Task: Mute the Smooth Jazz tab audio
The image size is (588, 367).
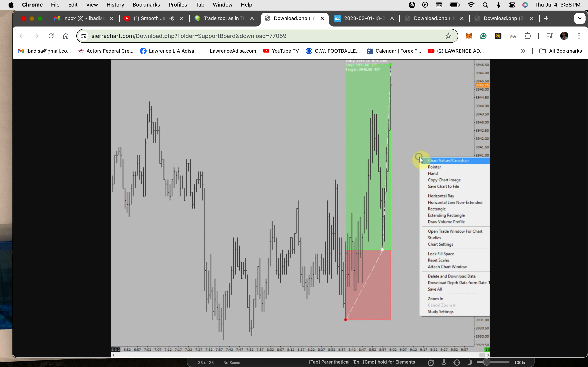Action: point(172,18)
